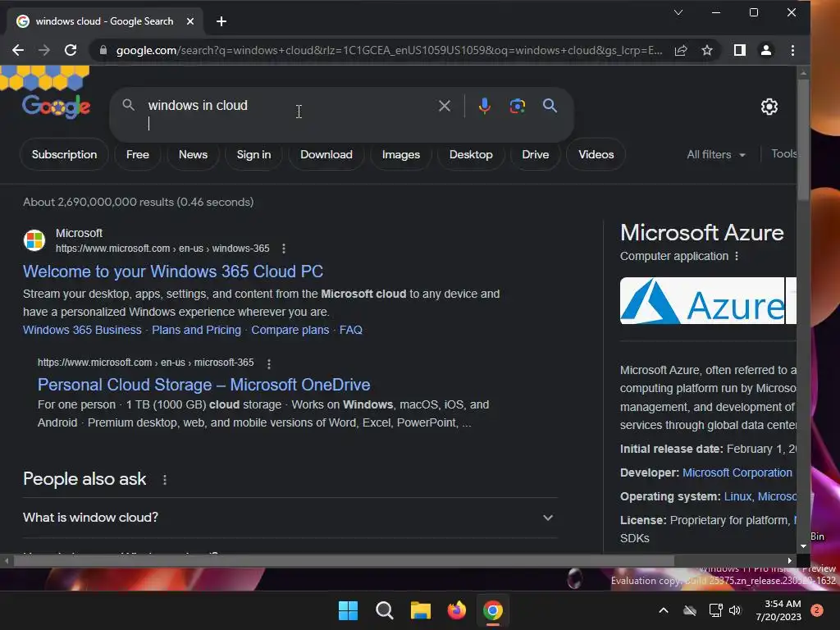Reload the Google search page
This screenshot has width=840, height=630.
click(x=71, y=50)
